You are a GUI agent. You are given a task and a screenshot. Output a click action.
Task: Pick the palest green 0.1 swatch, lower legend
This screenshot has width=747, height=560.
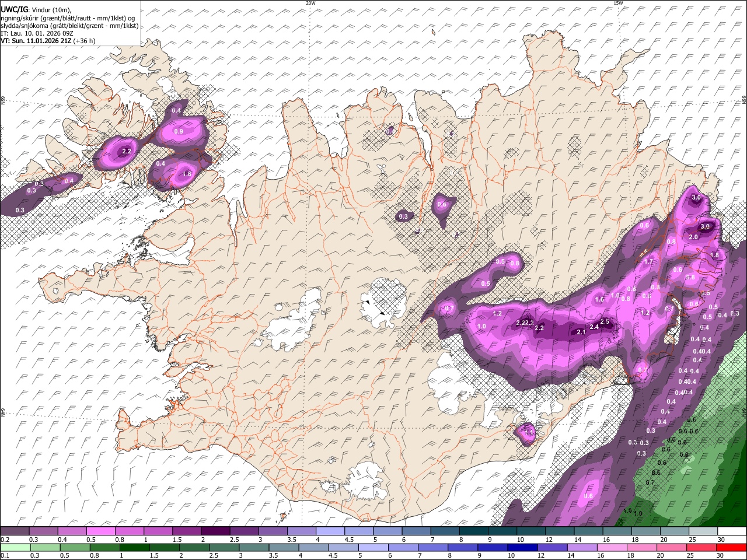click(x=15, y=547)
